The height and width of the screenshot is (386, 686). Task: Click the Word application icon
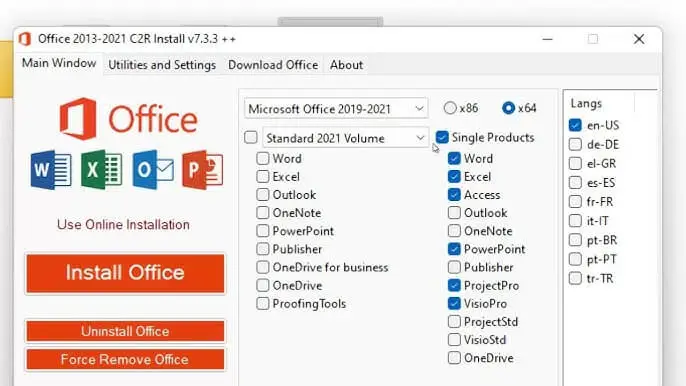tap(51, 170)
